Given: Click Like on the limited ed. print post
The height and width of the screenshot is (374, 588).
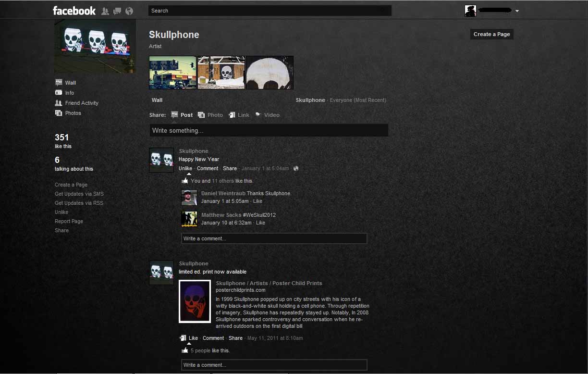Looking at the screenshot, I should (193, 338).
